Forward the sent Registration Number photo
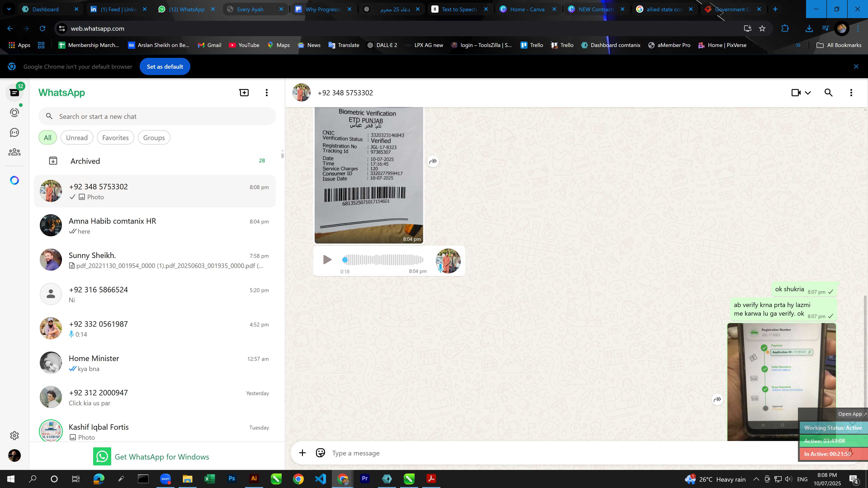This screenshot has height=488, width=868. click(717, 399)
